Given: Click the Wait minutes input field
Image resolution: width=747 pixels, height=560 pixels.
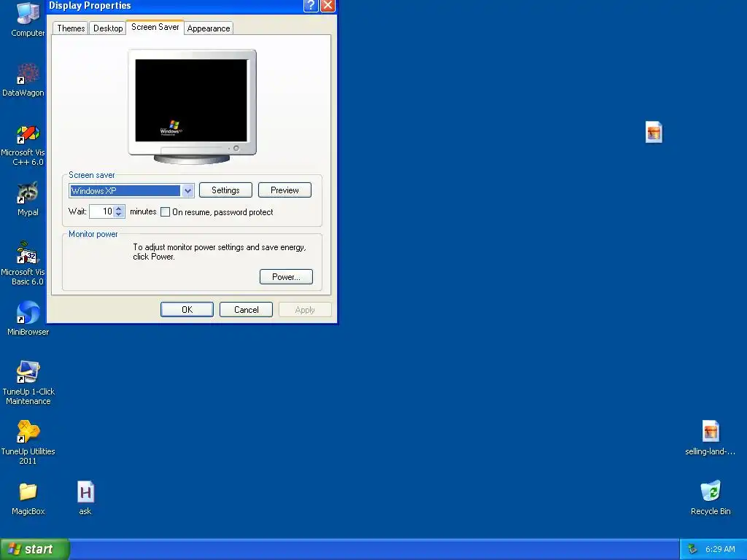Looking at the screenshot, I should click(102, 211).
